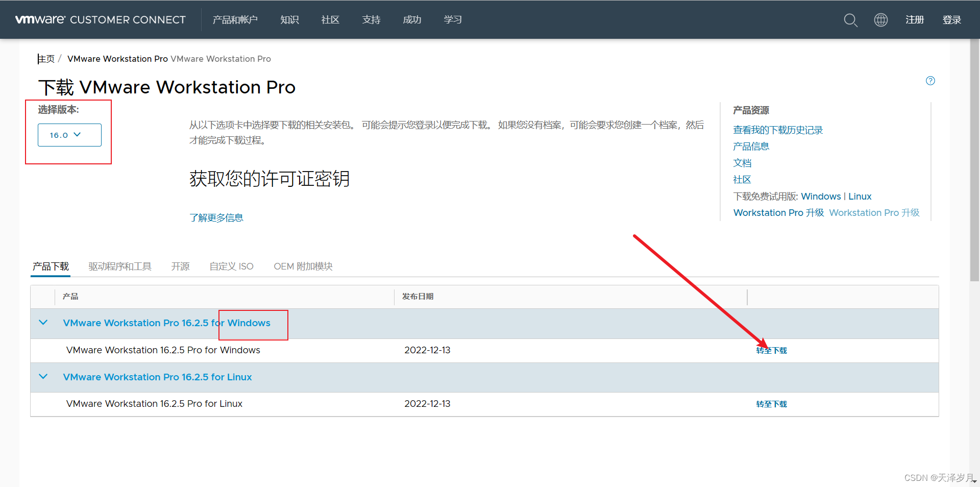Go to 主页 breadcrumb link
Screen dimensions: 980x487
pos(46,59)
